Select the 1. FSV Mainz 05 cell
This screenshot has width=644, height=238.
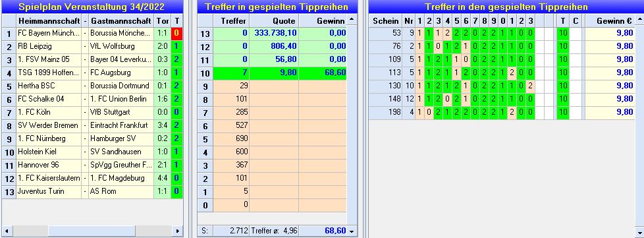point(49,59)
